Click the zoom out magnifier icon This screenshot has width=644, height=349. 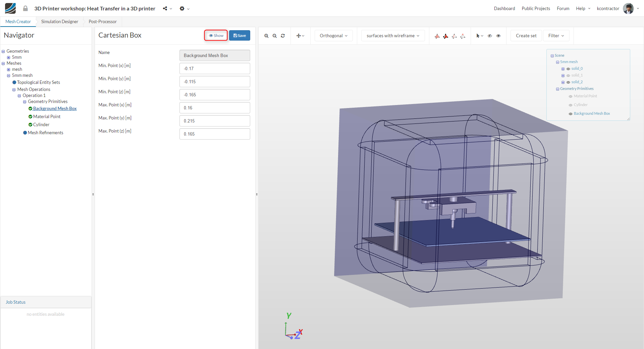tap(275, 36)
